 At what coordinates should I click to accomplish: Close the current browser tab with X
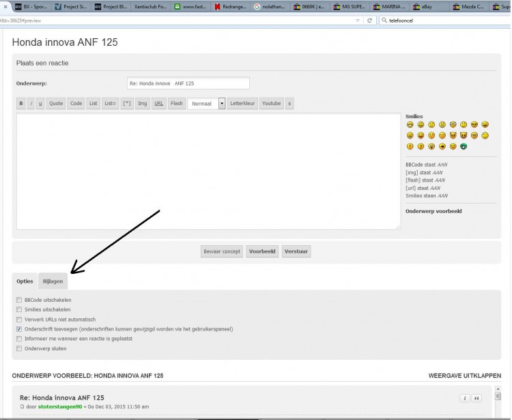click(x=5, y=7)
